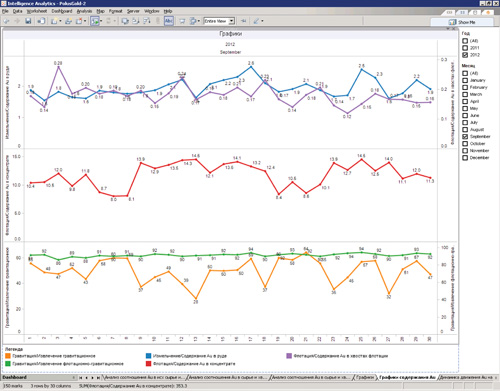This screenshot has height=391, width=500.
Task: Expand show/hide cards dropdown arrow
Action: (199, 21)
